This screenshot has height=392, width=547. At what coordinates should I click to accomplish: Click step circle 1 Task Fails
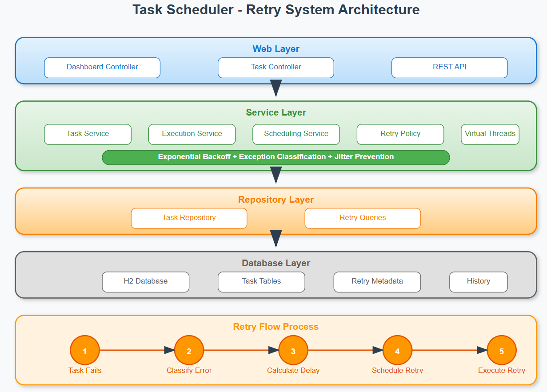pyautogui.click(x=85, y=350)
